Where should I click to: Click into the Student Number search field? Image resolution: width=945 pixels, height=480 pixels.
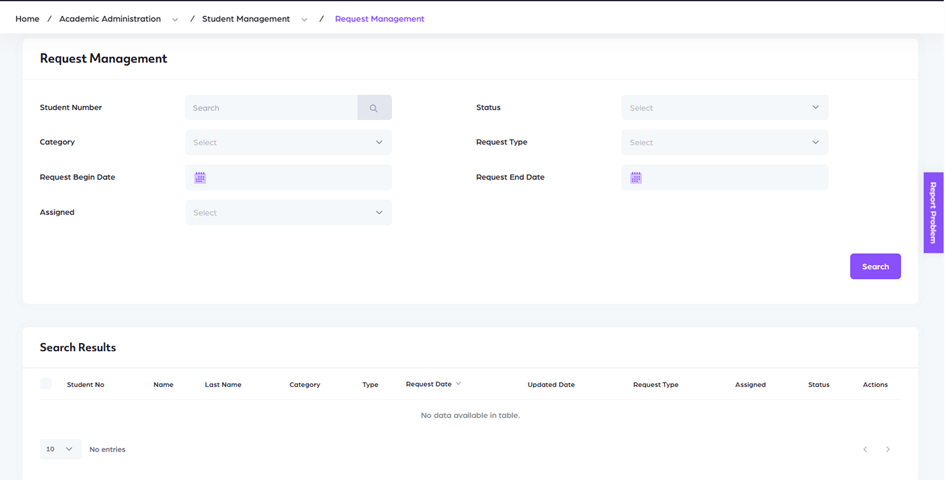pyautogui.click(x=271, y=108)
